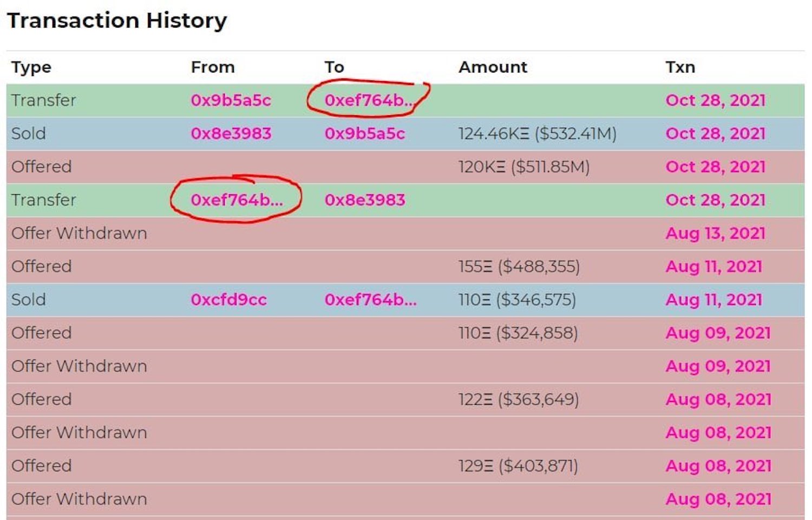812x520 pixels.
Task: Open seller address 0x8e3983 in 124.46KΞ sale
Action: pyautogui.click(x=231, y=134)
